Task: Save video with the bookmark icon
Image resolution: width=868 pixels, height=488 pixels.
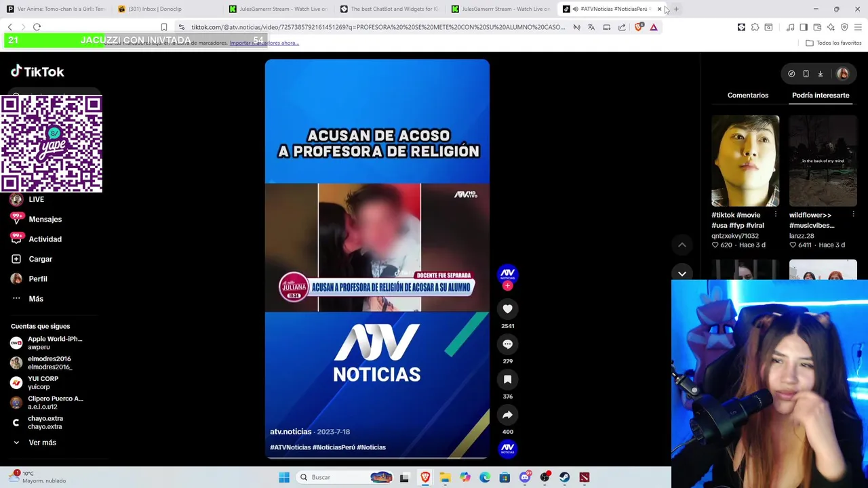Action: click(x=507, y=379)
